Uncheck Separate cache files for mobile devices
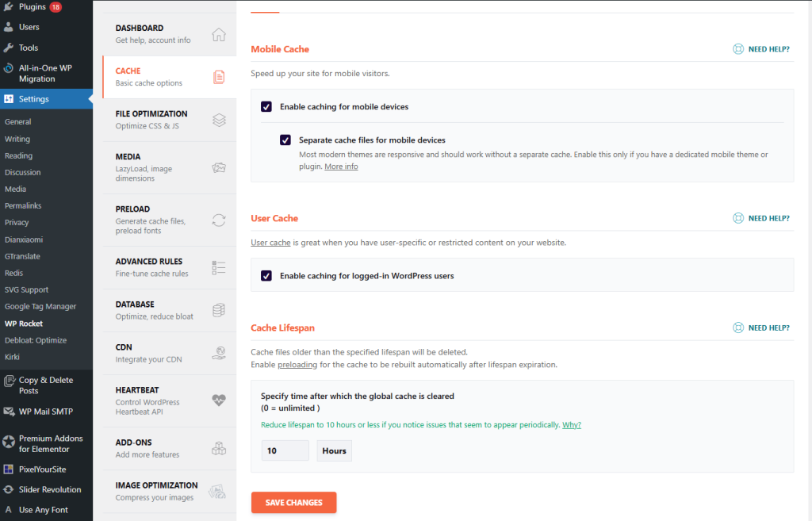Viewport: 812px width, 521px height. [x=285, y=140]
